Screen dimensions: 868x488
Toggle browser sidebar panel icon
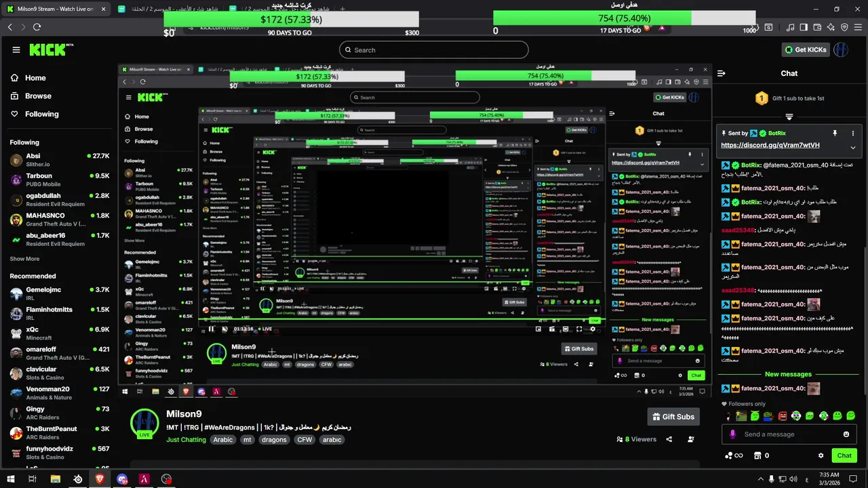(x=804, y=27)
